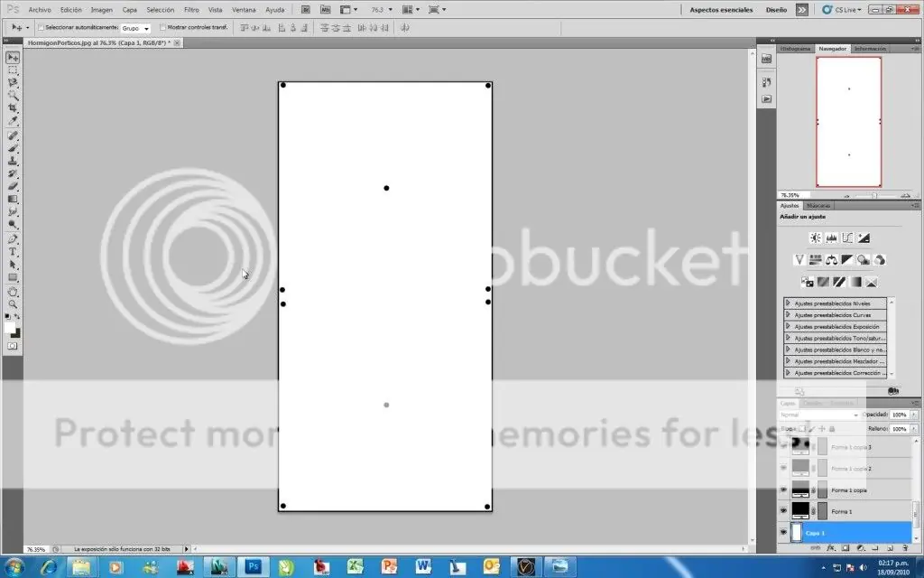Switch to the Histograma tab
Screen dimensions: 924x578
click(796, 49)
